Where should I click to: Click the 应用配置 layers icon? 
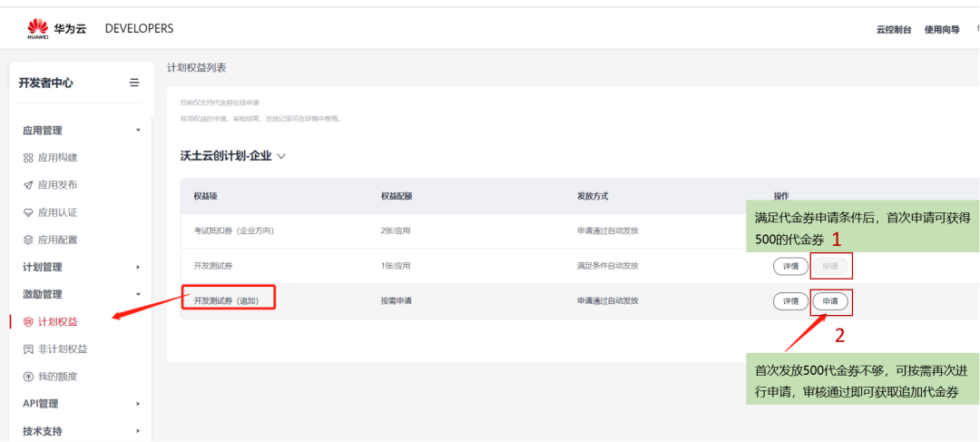(x=27, y=240)
